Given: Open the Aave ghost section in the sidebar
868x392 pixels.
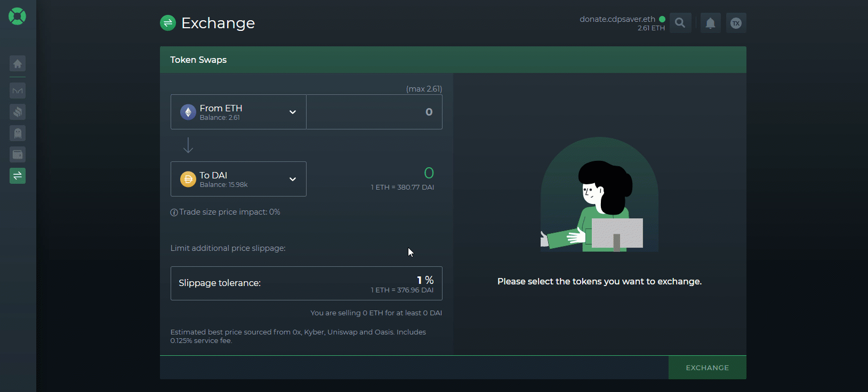Looking at the screenshot, I should point(18,133).
